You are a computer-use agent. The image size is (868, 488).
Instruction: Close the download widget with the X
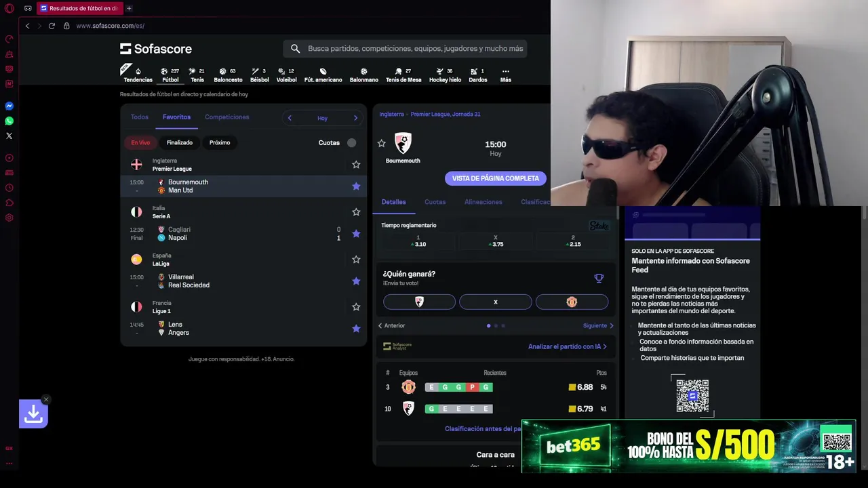pos(45,399)
